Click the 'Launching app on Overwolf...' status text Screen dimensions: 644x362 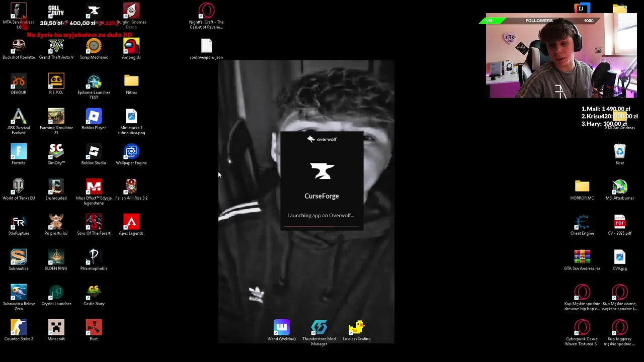pos(320,215)
